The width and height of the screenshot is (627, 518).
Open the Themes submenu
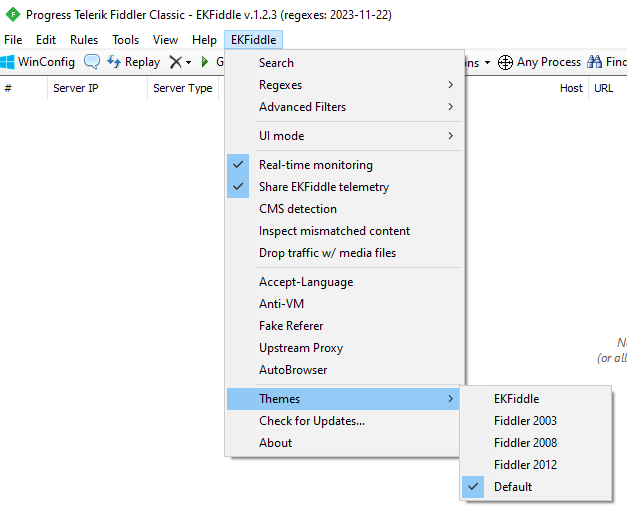tap(344, 399)
